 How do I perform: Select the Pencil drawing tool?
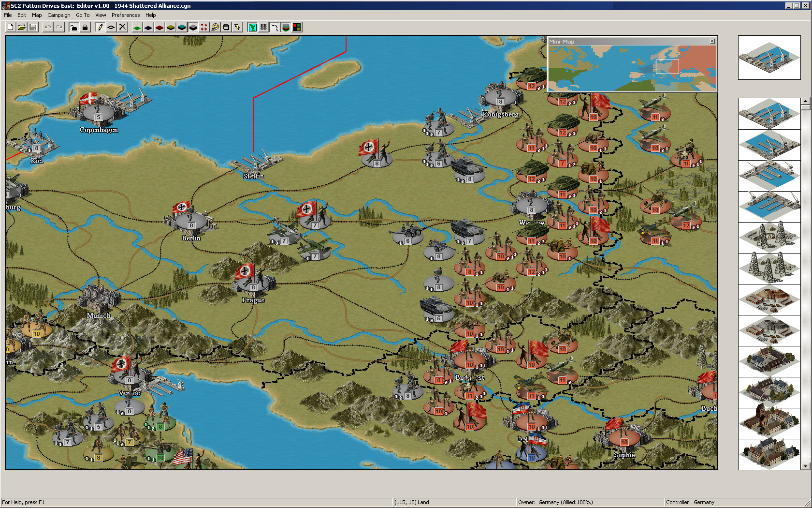[x=99, y=27]
